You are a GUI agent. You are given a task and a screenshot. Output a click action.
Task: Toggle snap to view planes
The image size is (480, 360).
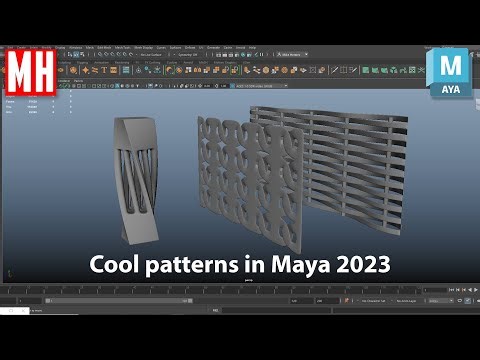coord(125,54)
